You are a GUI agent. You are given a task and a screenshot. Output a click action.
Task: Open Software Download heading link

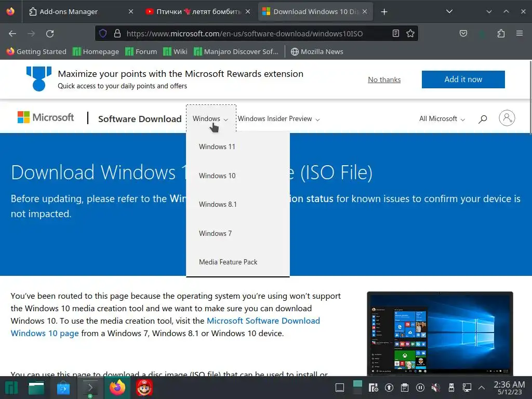click(140, 119)
